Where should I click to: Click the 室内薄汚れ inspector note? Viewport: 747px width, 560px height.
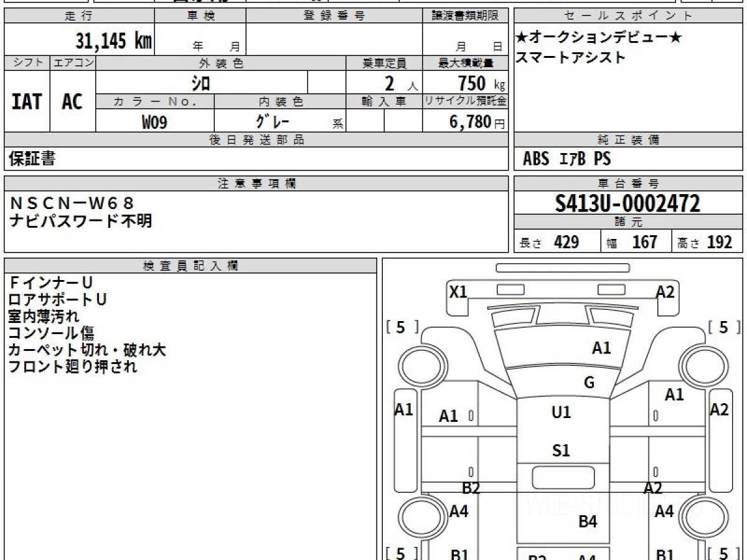click(44, 316)
